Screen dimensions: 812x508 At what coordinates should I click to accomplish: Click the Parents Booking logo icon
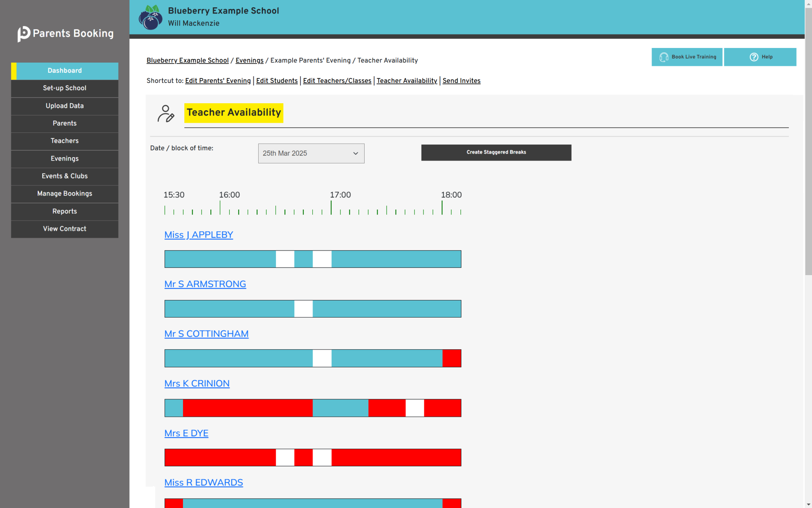tap(24, 34)
